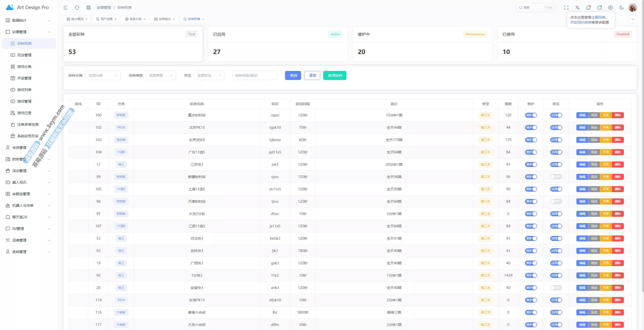Click the 新增彩种 button
Image resolution: width=644 pixels, height=330 pixels.
pos(335,75)
